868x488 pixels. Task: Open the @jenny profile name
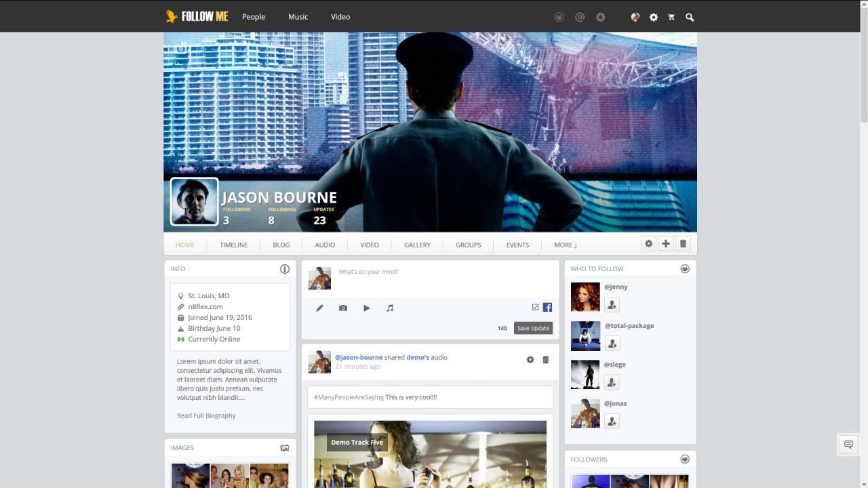point(616,287)
